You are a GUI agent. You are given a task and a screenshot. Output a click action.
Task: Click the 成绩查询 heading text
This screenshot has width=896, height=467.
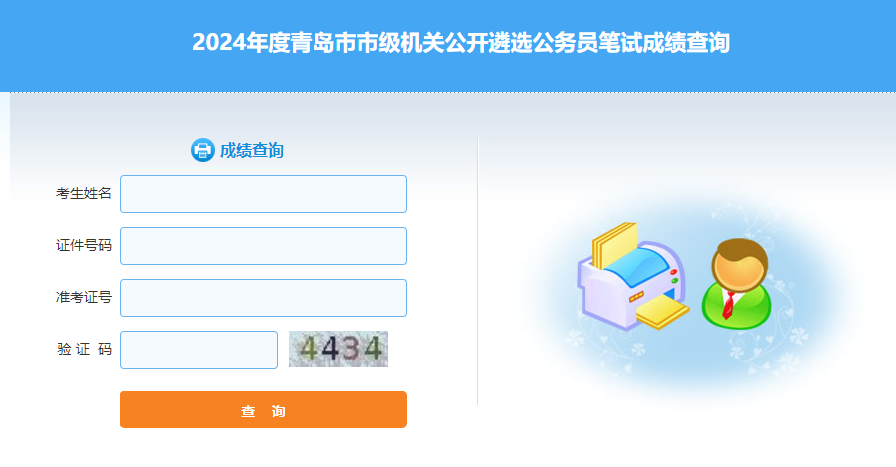pos(251,150)
